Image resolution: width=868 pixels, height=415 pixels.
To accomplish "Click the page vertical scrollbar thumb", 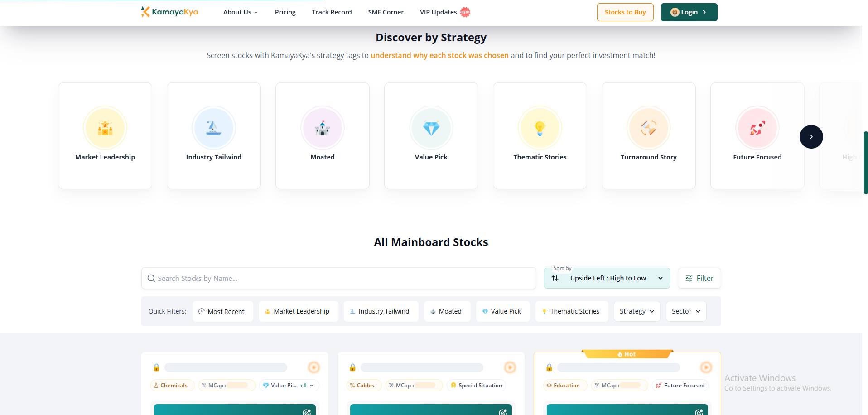I will (865, 163).
